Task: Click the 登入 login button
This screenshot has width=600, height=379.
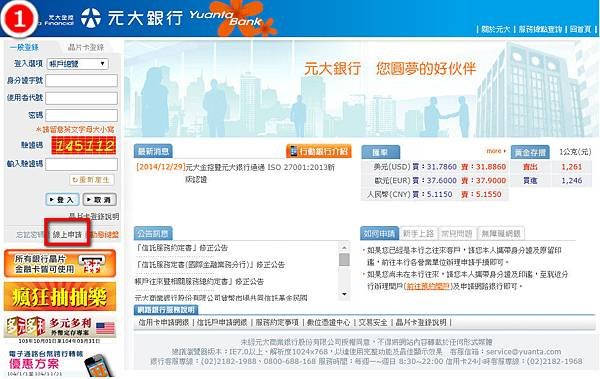Action: click(x=62, y=199)
